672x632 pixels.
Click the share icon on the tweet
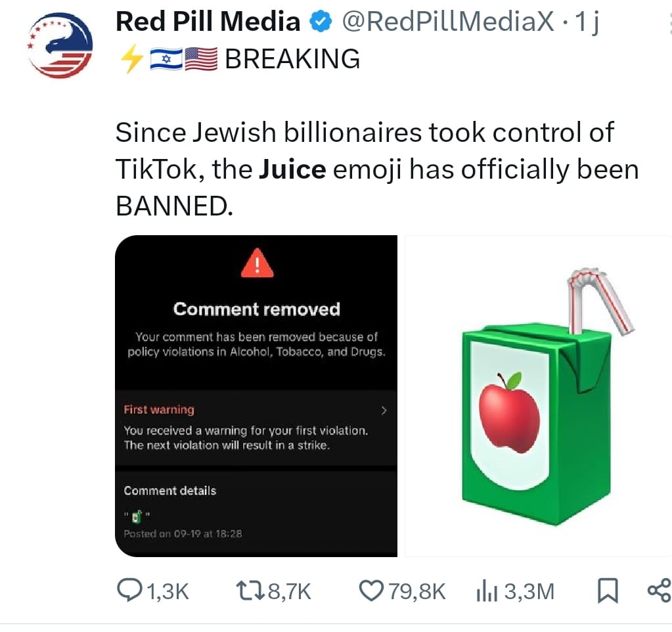(659, 591)
